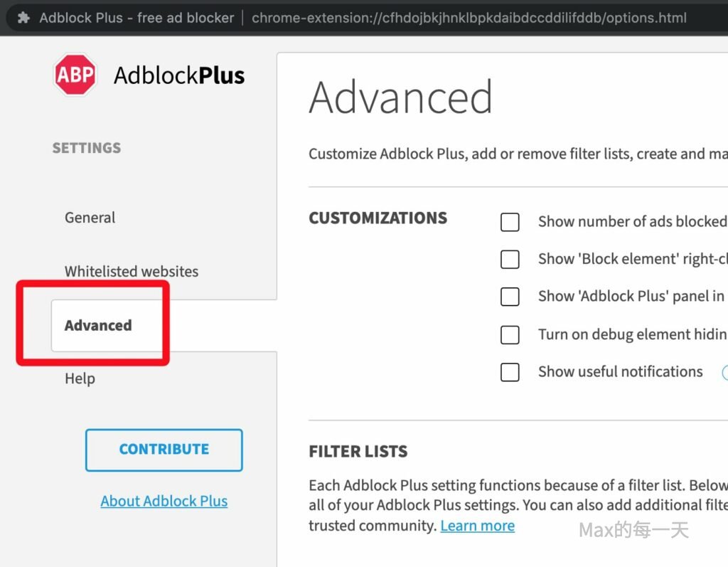
Task: Click the FILTER LISTS section heading
Action: (x=358, y=451)
